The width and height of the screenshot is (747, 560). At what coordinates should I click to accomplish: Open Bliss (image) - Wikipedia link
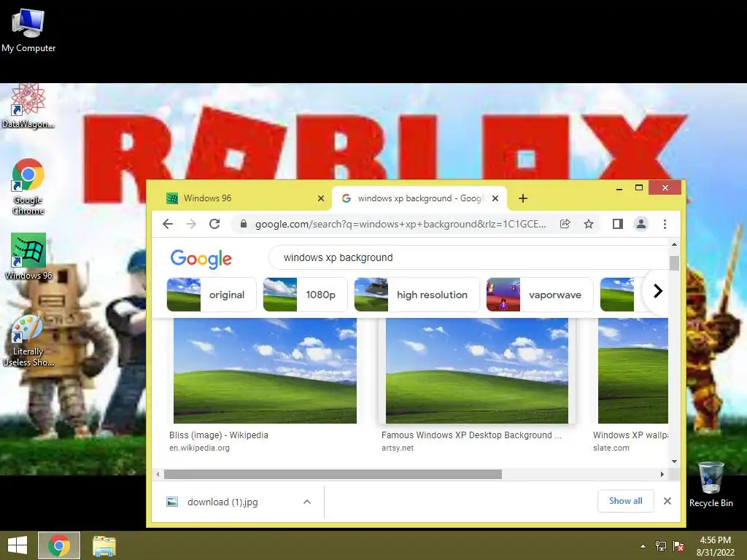pos(219,435)
